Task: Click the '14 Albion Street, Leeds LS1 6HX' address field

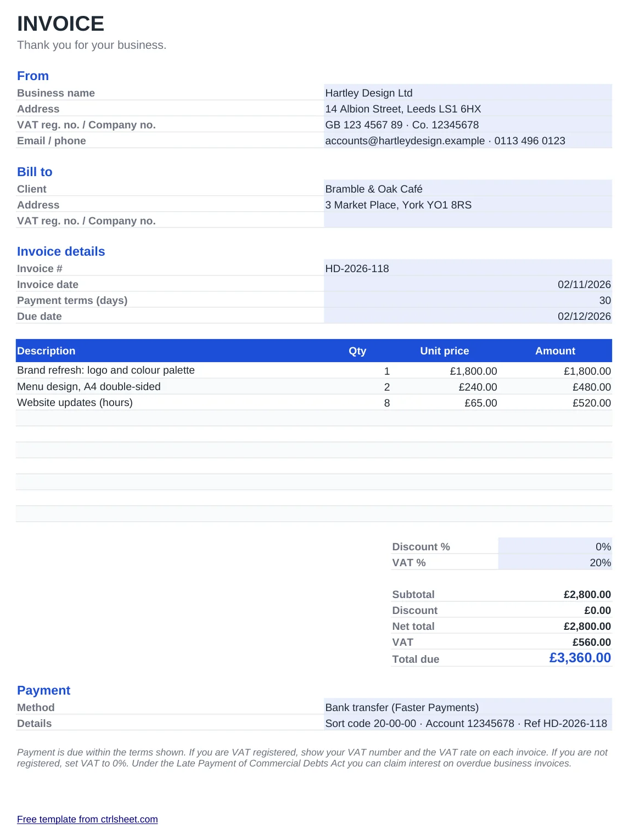Action: pos(468,109)
